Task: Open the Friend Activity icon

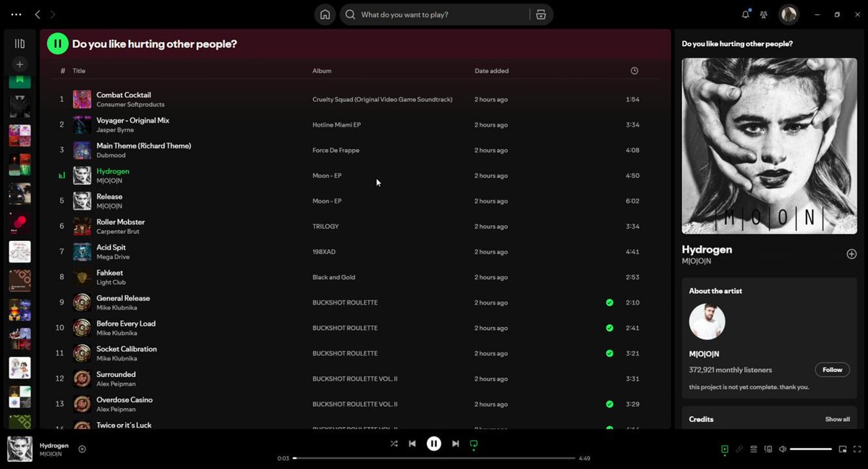Action: tap(764, 14)
